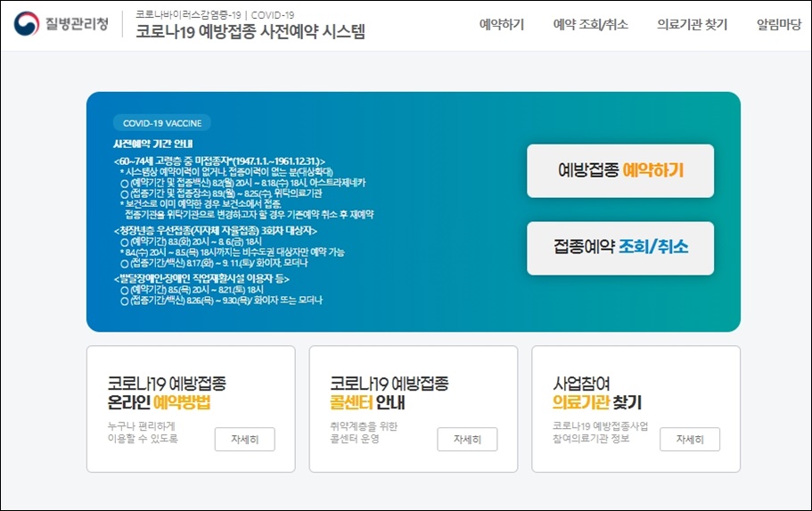Image resolution: width=812 pixels, height=511 pixels.
Task: Click the 60~74세 고령층 중 미접종자 heading
Action: pos(219,161)
